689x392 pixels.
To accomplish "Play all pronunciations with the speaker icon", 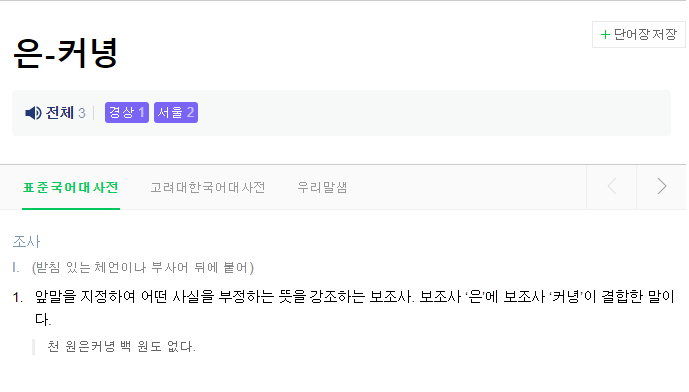I will 33,113.
